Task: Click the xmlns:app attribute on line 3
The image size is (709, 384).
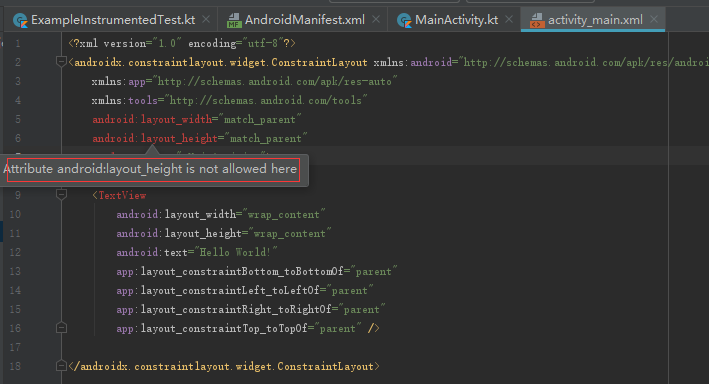Action: 244,81
